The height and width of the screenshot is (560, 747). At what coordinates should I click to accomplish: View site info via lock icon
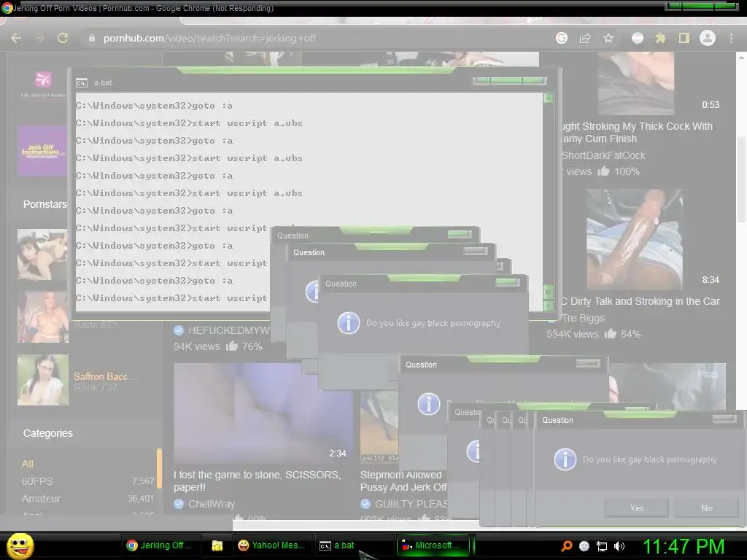pyautogui.click(x=92, y=38)
